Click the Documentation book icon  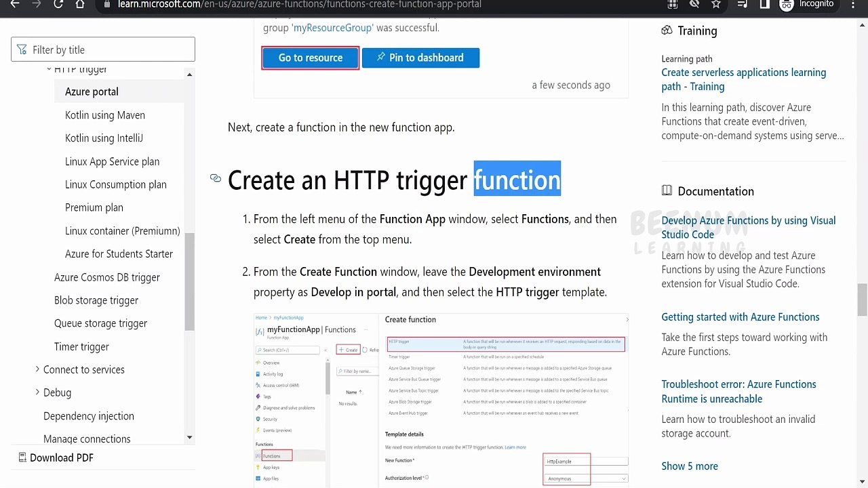667,191
